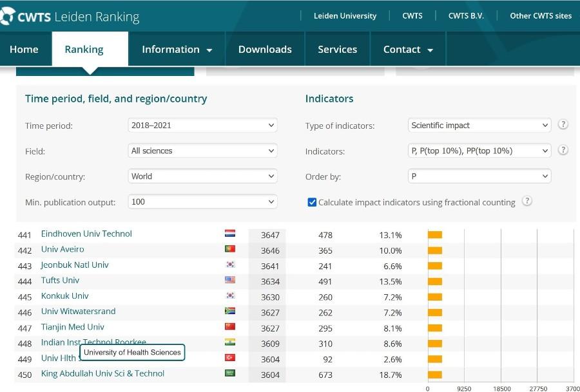Open the Region/country dropdown
Viewport: 580px width, 392px height.
click(x=203, y=176)
